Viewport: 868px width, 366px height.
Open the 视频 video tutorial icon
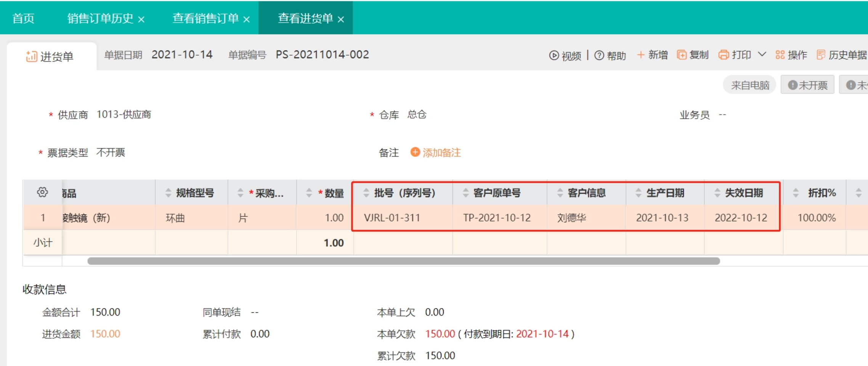click(554, 55)
